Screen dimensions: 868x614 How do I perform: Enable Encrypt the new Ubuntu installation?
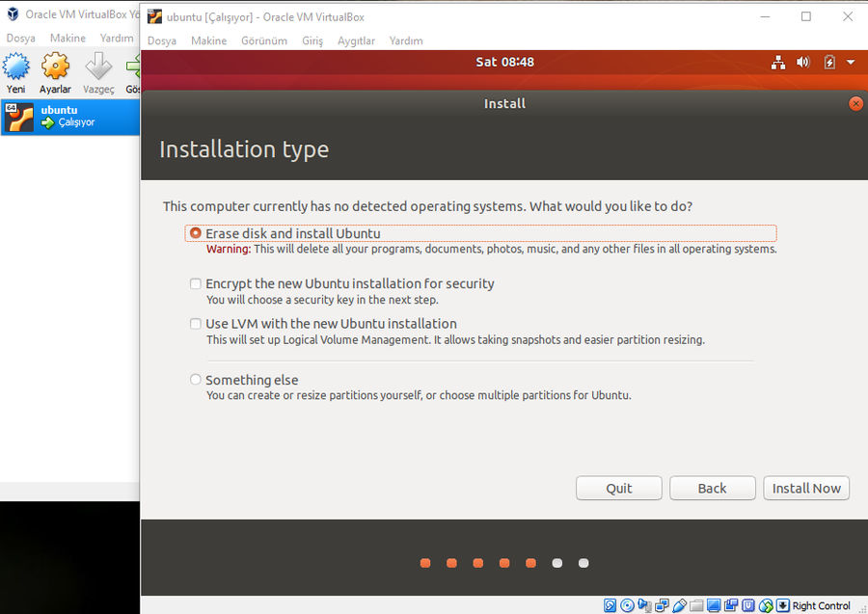click(196, 283)
